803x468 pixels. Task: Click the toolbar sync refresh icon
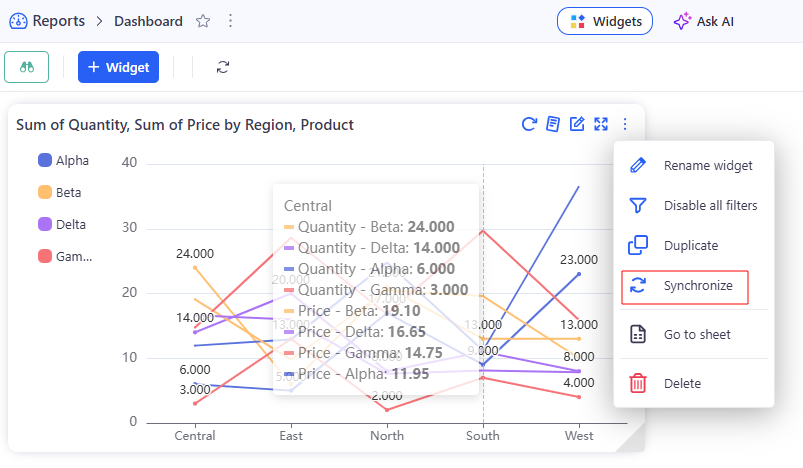coord(223,67)
